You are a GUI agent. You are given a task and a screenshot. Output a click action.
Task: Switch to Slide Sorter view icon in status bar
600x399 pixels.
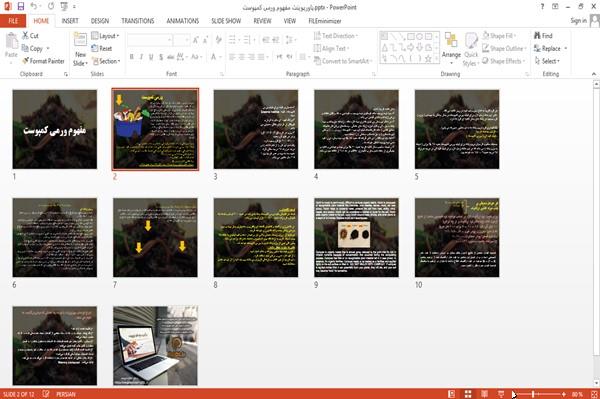click(x=468, y=394)
